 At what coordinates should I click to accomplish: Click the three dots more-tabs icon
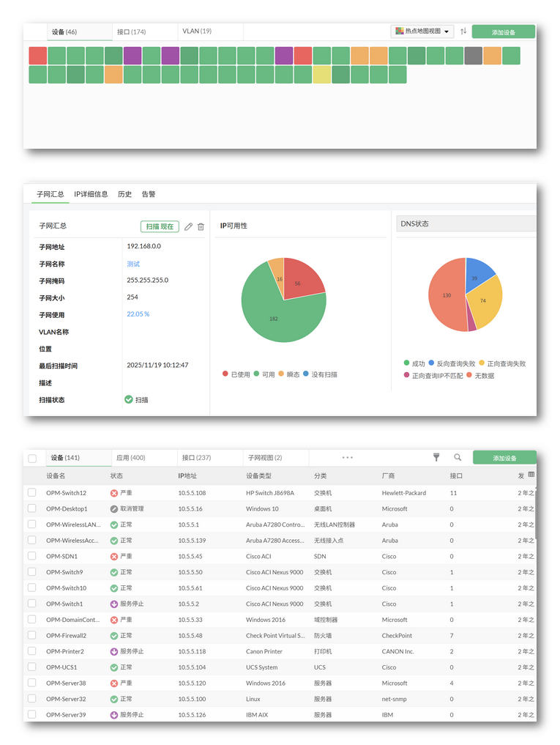click(x=347, y=458)
